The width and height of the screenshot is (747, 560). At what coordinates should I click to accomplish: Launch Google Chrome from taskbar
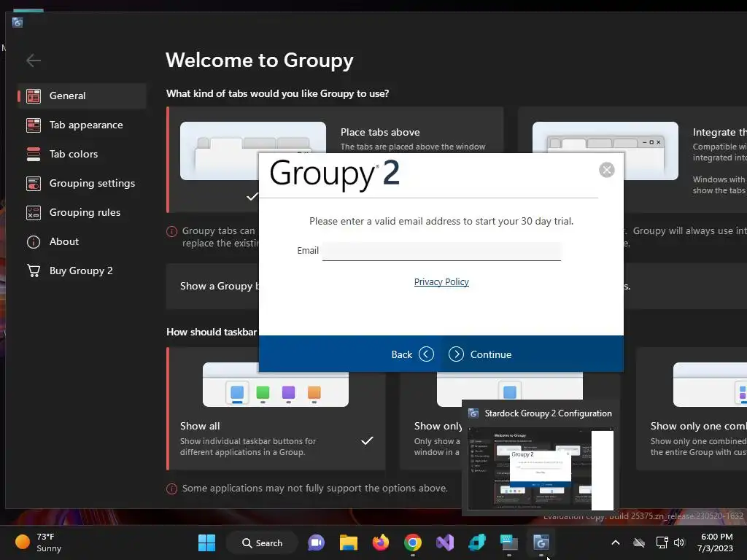pos(413,542)
